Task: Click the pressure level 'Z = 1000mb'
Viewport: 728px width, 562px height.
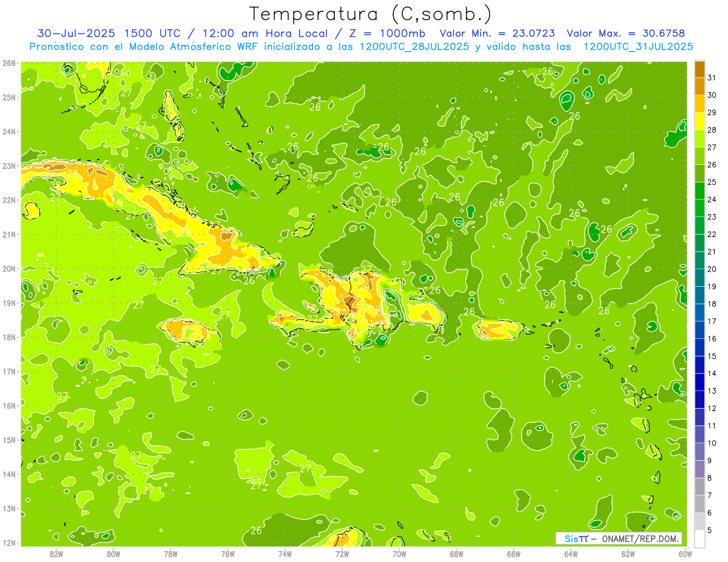Action: click(x=386, y=33)
